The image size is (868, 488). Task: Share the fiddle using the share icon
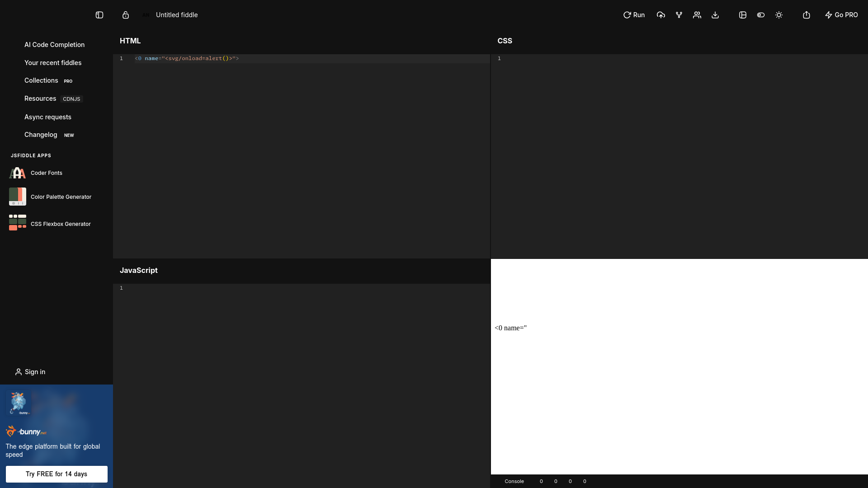[x=806, y=15]
